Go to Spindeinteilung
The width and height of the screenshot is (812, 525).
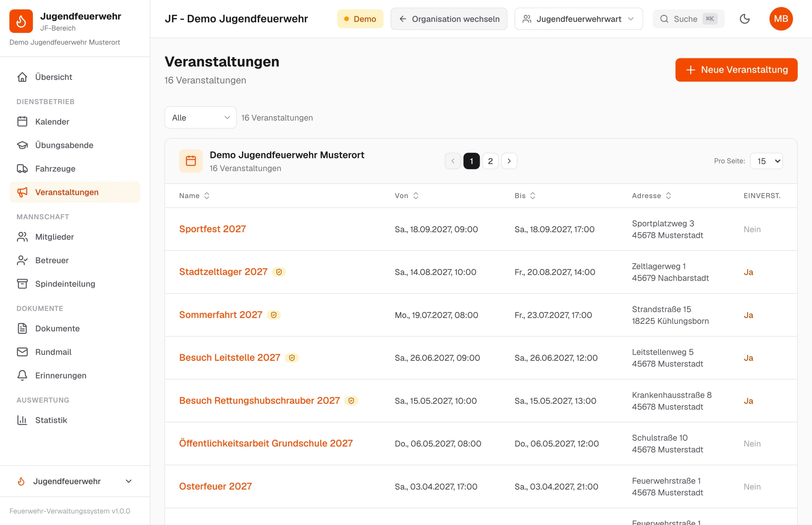(x=75, y=284)
